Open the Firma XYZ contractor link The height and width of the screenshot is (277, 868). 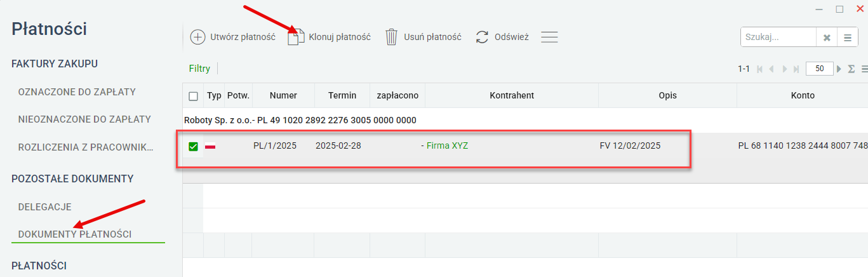[x=447, y=145]
